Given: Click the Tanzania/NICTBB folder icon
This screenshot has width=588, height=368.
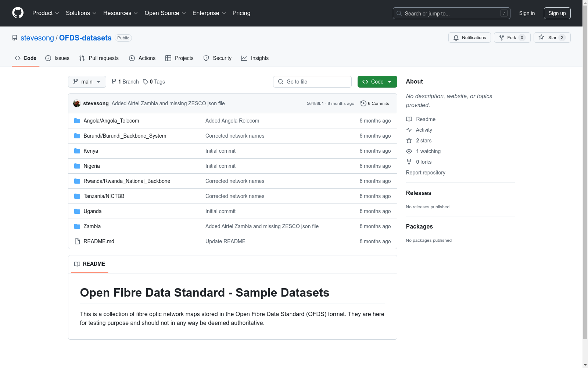Looking at the screenshot, I should 77,196.
